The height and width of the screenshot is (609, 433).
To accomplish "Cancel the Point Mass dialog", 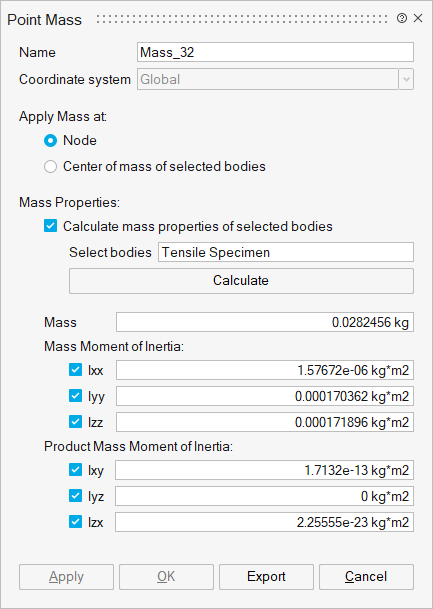I will point(366,577).
